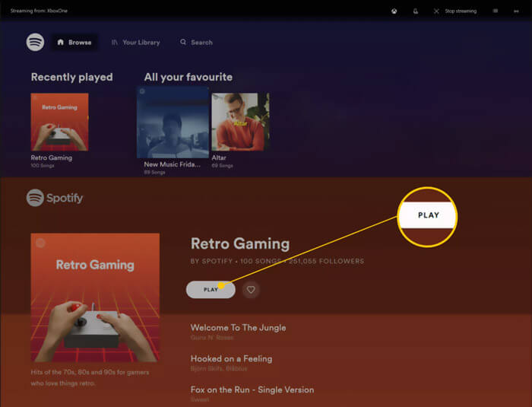532x407 pixels.
Task: Select the song Hooked on a Feeling
Action: [231, 359]
